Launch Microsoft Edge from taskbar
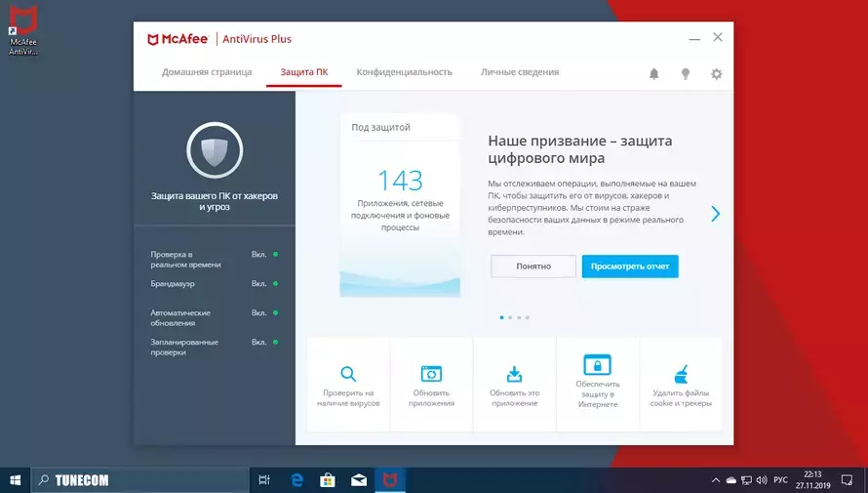Image resolution: width=868 pixels, height=493 pixels. point(296,480)
